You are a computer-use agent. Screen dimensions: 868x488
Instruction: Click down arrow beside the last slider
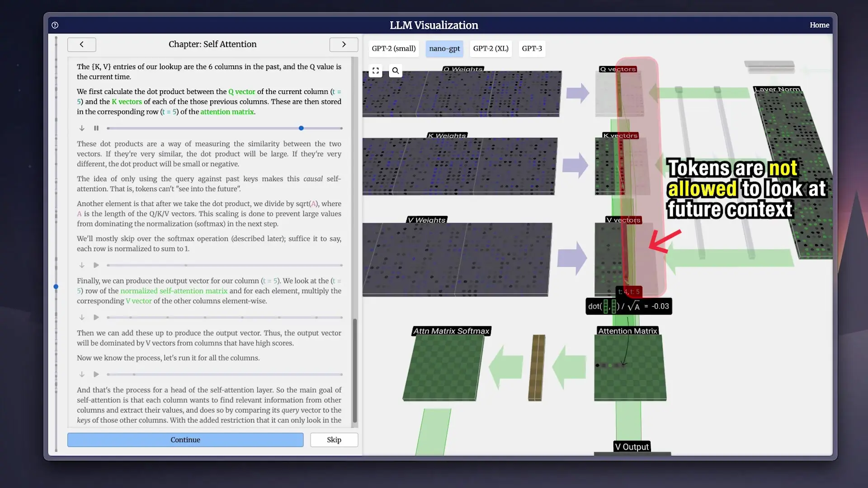(82, 375)
